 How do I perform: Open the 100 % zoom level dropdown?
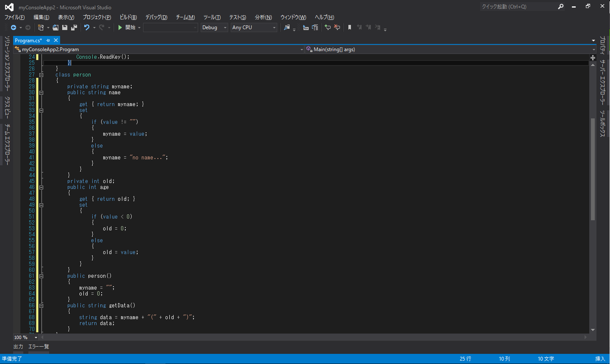pos(26,337)
